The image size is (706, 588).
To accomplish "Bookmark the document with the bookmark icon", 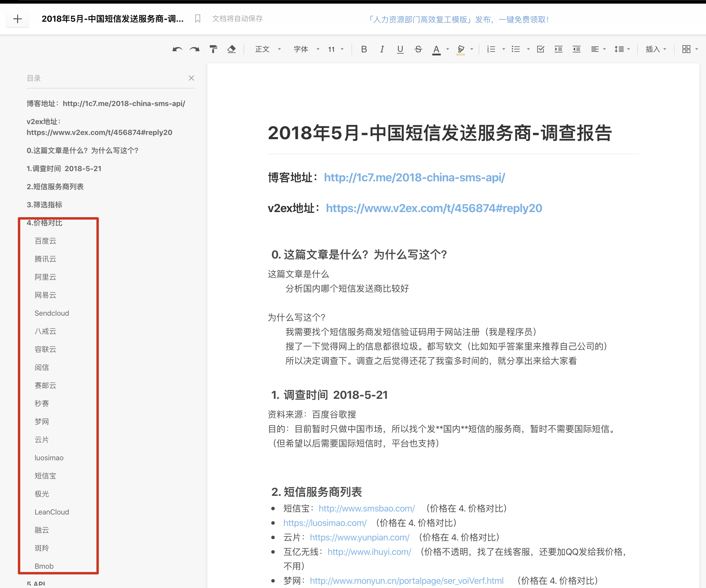I will pyautogui.click(x=198, y=19).
